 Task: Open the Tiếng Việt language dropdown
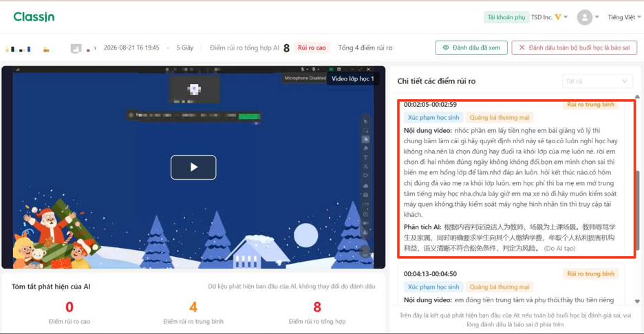pyautogui.click(x=624, y=17)
